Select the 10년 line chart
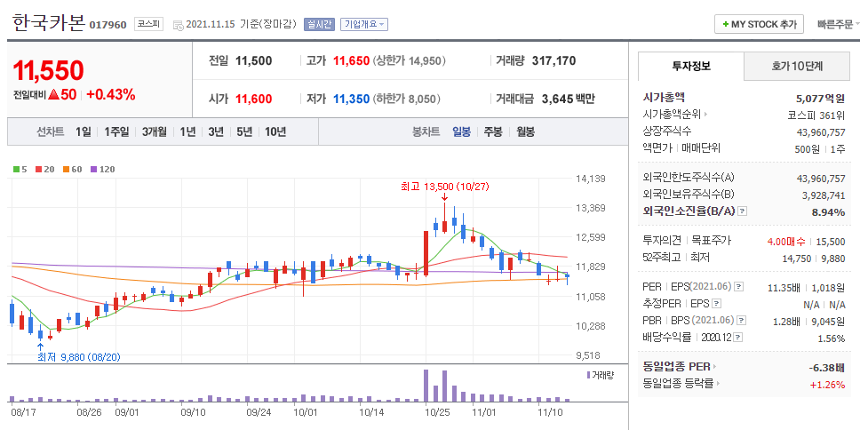The image size is (868, 430). tap(275, 132)
